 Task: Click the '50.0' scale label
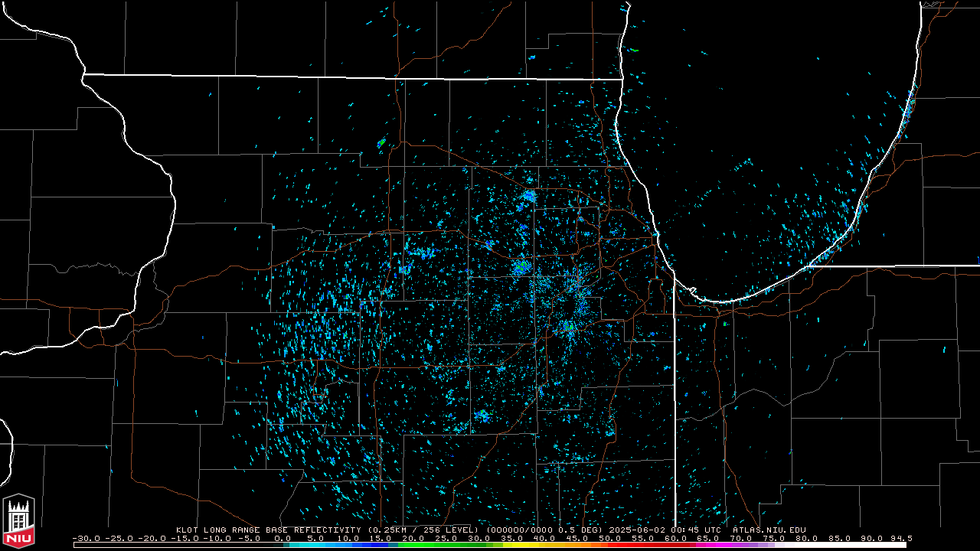coord(610,538)
